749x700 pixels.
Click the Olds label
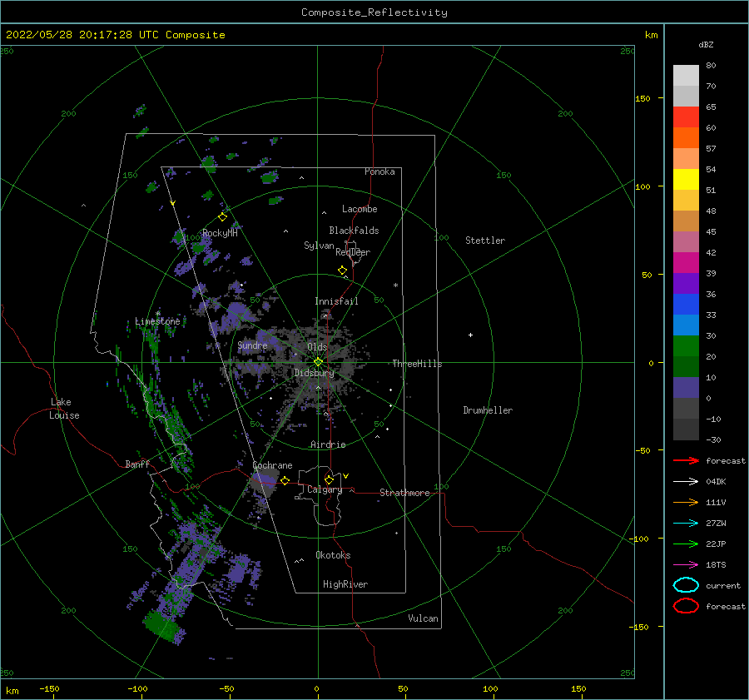pyautogui.click(x=317, y=347)
